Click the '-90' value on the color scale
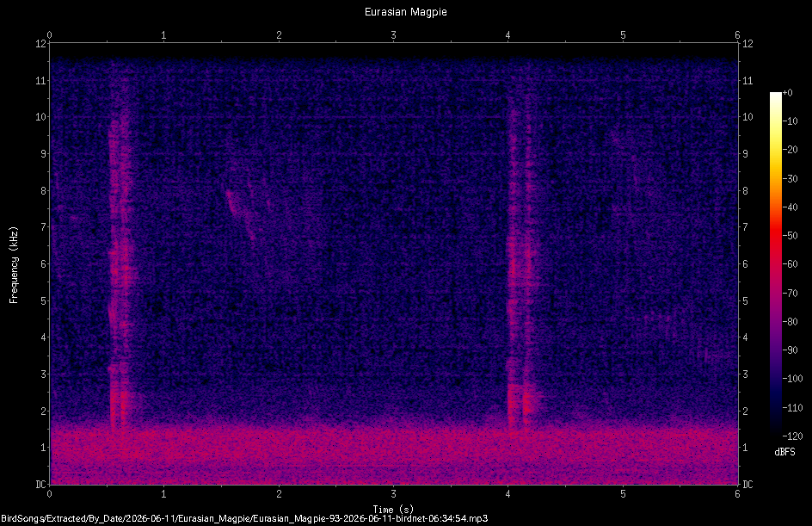 790,350
